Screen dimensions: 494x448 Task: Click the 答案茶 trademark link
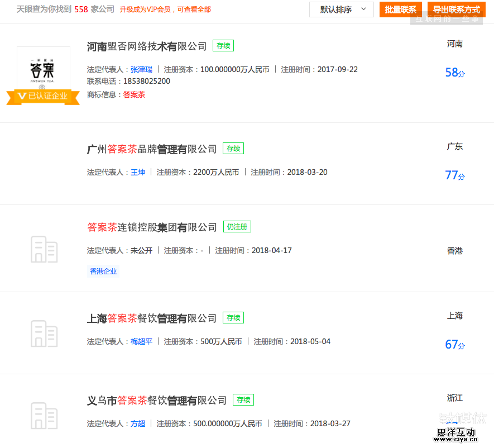coord(134,95)
